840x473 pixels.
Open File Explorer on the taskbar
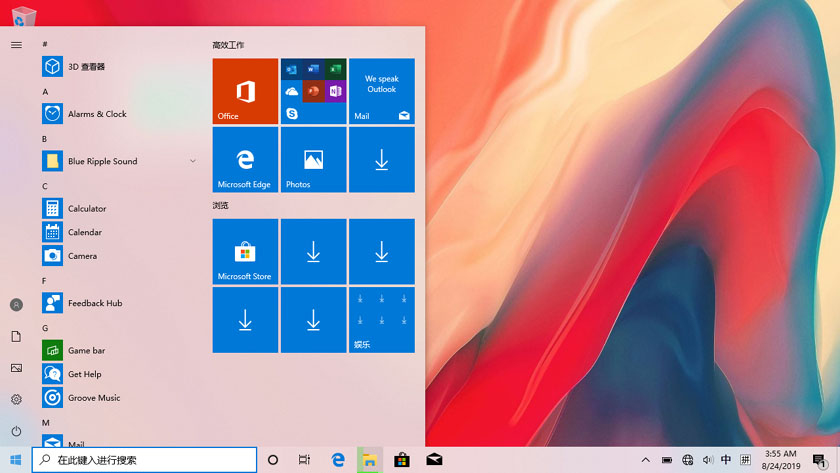(x=370, y=460)
